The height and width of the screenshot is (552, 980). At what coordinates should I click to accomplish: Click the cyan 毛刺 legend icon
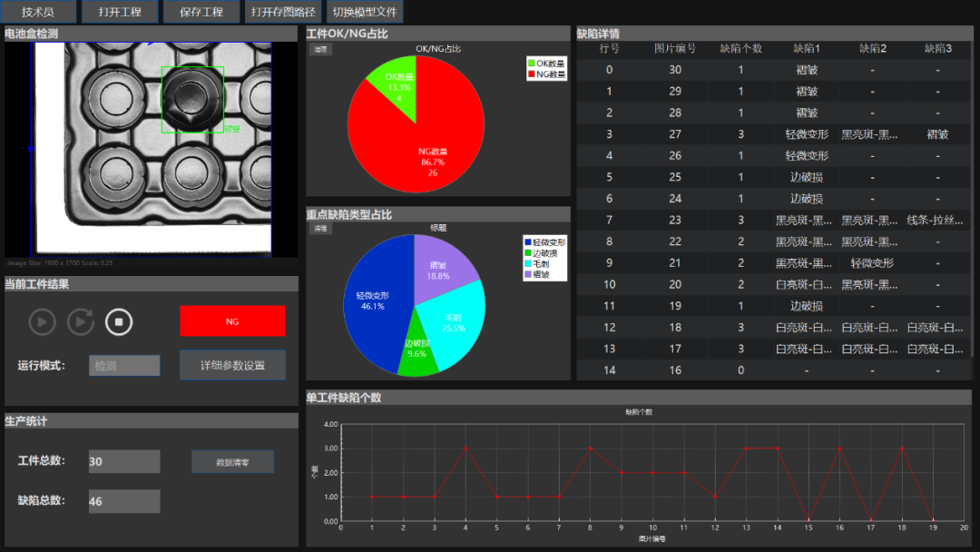(x=528, y=263)
